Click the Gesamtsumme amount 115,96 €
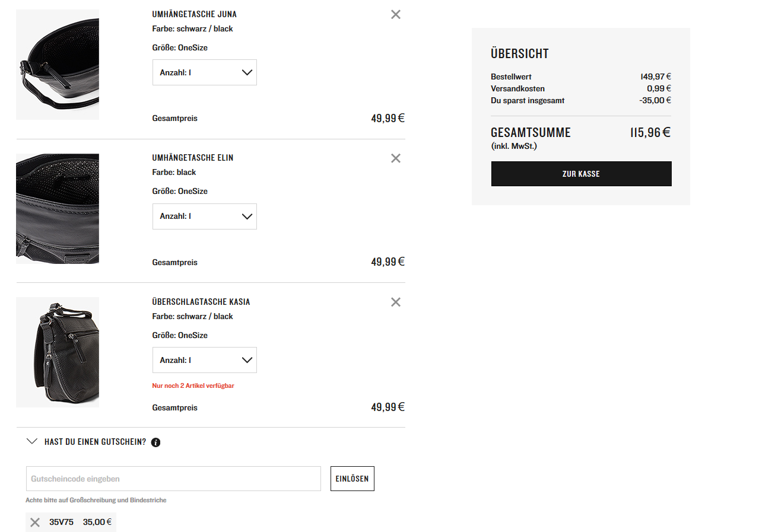Viewport: 759px width, 532px height. coord(650,133)
